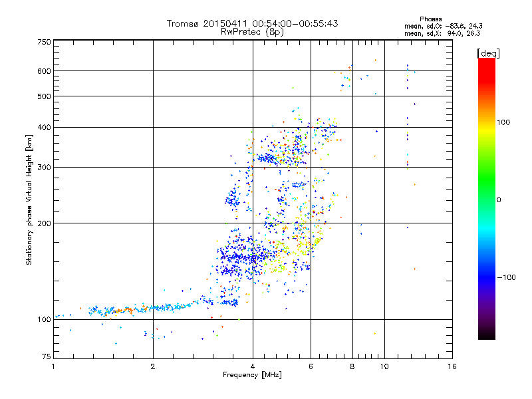Click the y-axis tick label '600'
Image resolution: width=532 pixels, height=399 pixels.
pos(44,71)
